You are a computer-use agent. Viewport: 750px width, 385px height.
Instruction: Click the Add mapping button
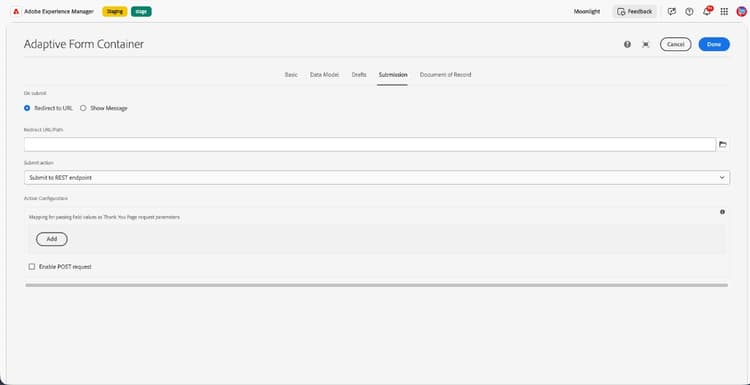[52, 239]
